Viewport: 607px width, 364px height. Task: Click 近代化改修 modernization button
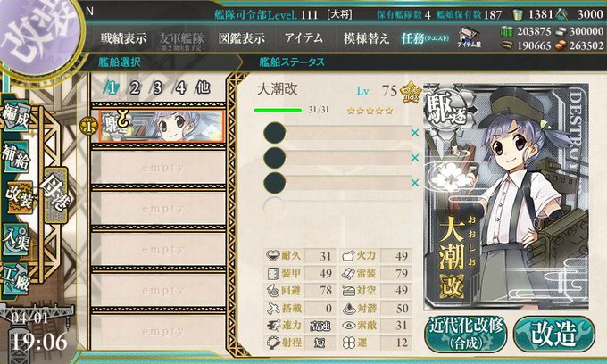pyautogui.click(x=466, y=334)
